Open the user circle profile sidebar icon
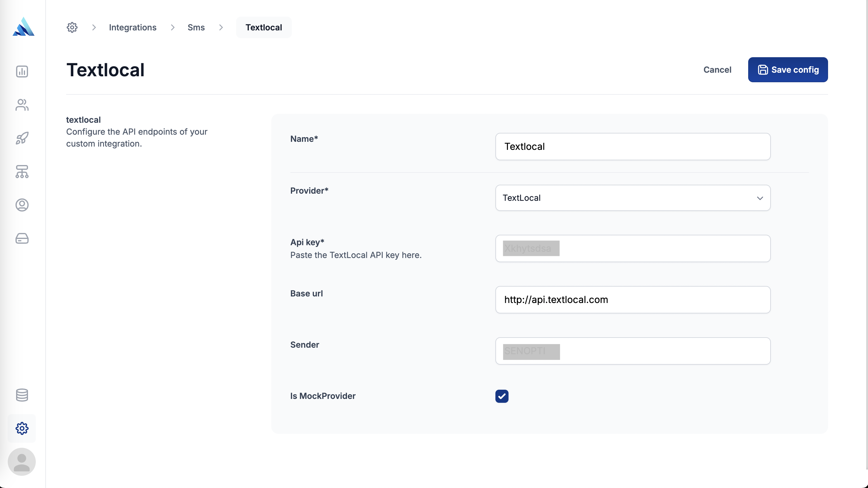Image resolution: width=868 pixels, height=488 pixels. [22, 205]
